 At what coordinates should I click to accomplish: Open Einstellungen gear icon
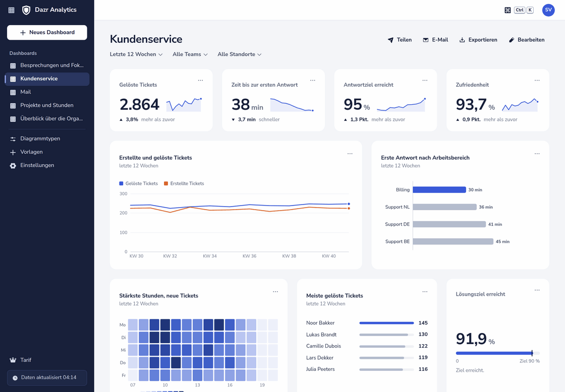point(13,166)
